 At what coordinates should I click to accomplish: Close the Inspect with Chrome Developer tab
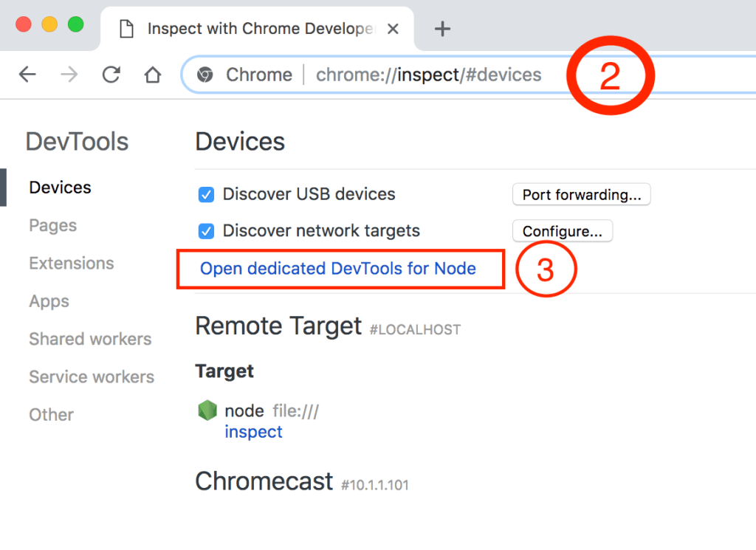[393, 29]
